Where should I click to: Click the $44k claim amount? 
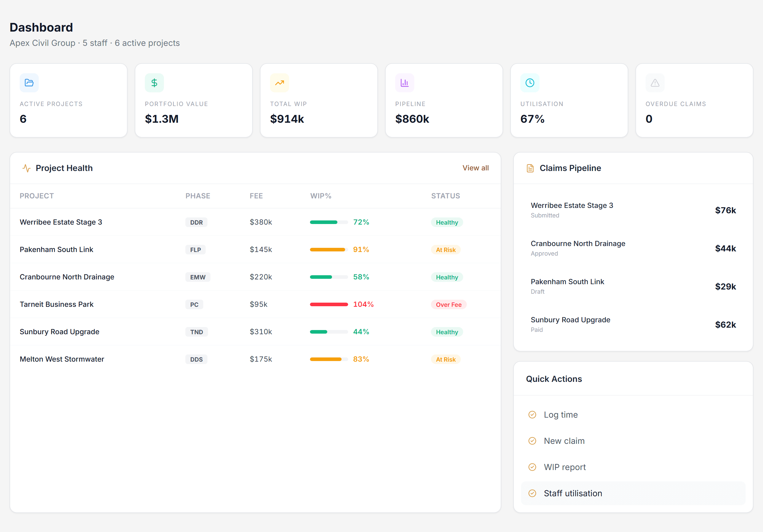tap(725, 248)
